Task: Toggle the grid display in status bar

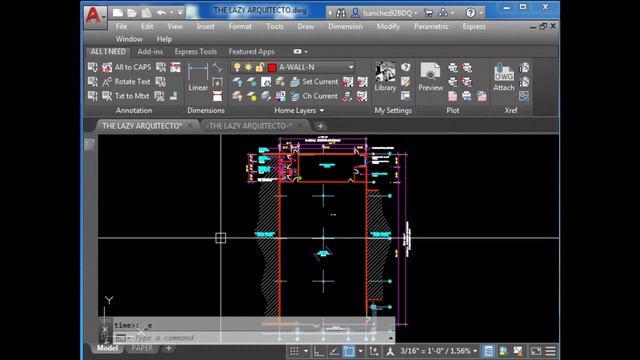Action: tap(294, 351)
